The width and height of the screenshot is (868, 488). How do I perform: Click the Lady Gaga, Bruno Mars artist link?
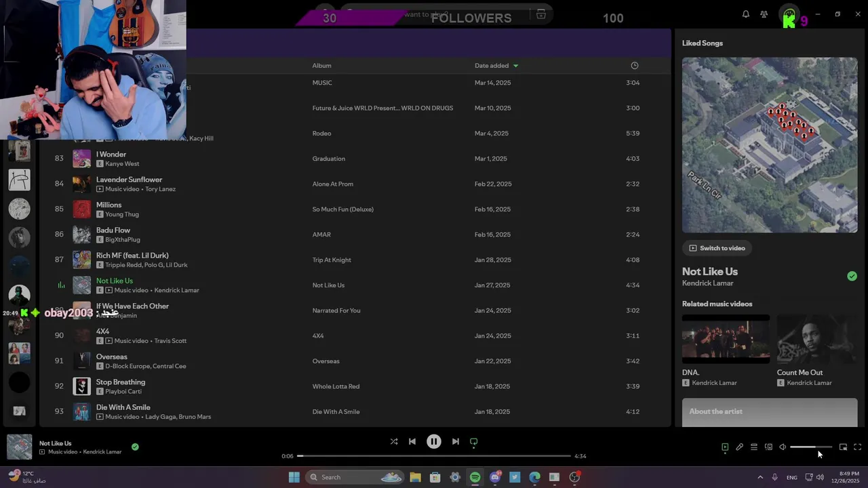click(178, 417)
